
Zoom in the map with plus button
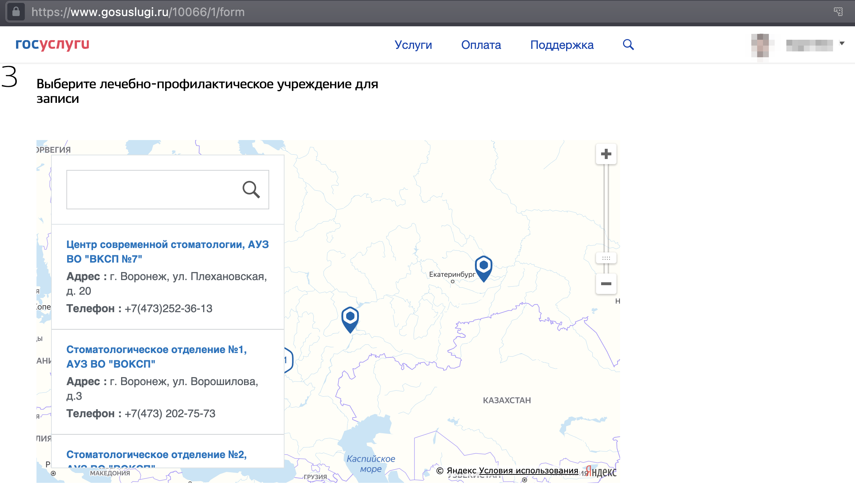pyautogui.click(x=606, y=154)
